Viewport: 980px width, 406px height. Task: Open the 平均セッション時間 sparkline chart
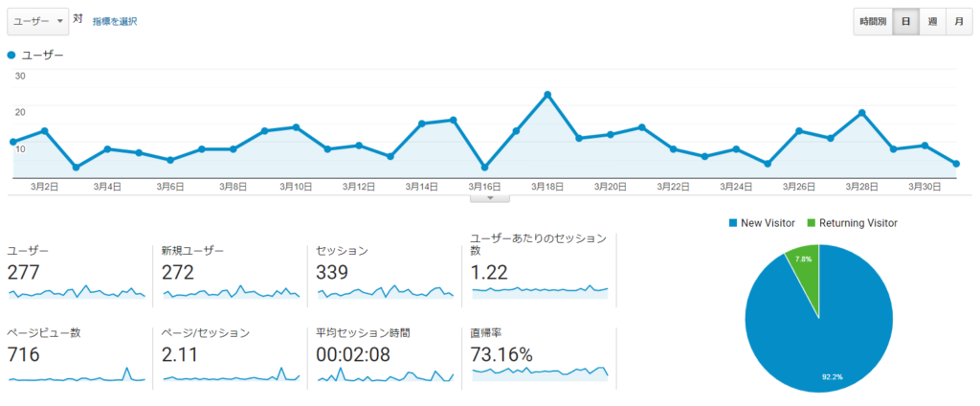coord(386,374)
